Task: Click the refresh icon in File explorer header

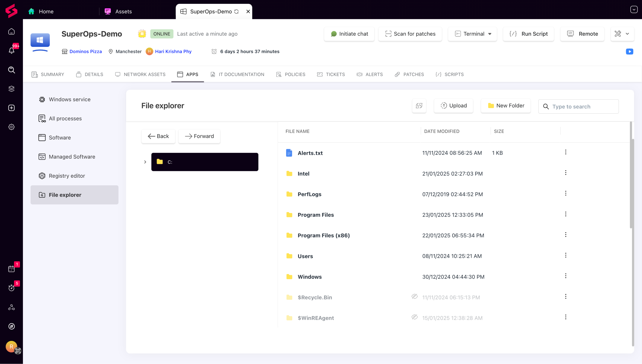Action: pyautogui.click(x=419, y=106)
